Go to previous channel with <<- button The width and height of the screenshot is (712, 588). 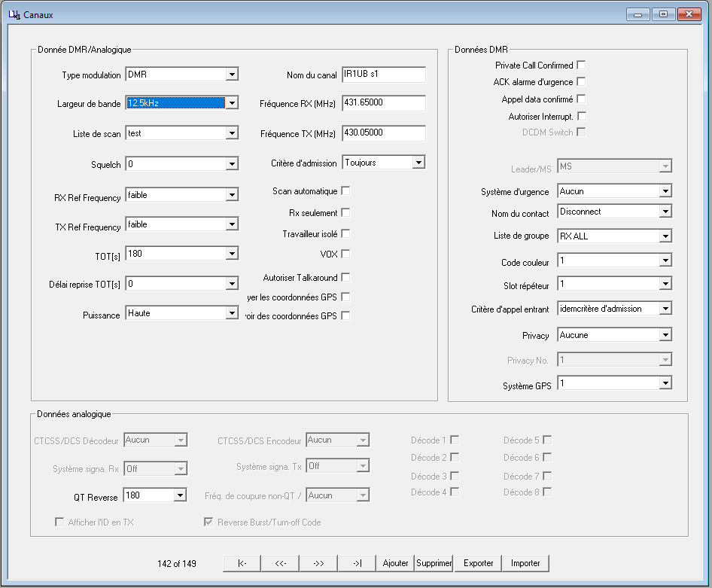coord(280,563)
